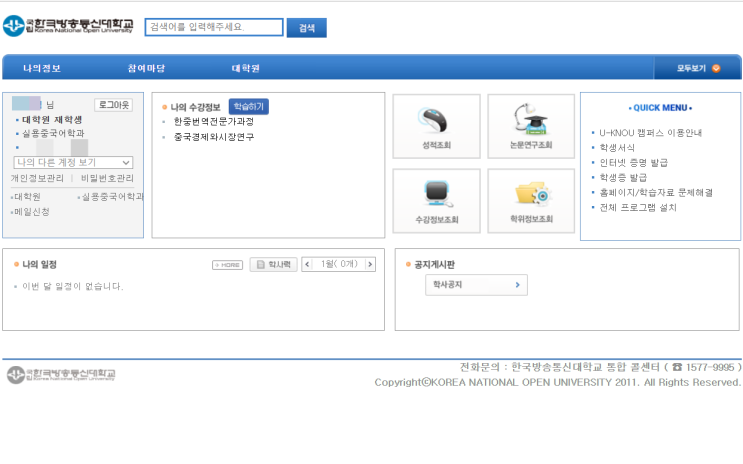Viewport: 743px width, 464px height.
Task: Click the 학습하기 button
Action: [x=249, y=107]
